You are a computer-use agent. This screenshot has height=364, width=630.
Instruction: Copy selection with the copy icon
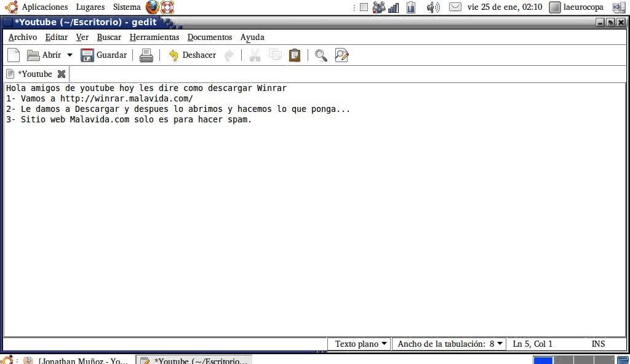coord(275,55)
